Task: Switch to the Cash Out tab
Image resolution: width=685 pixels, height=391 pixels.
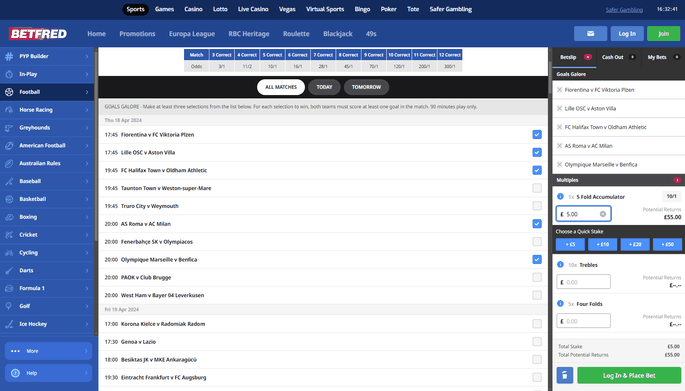Action: tap(618, 57)
